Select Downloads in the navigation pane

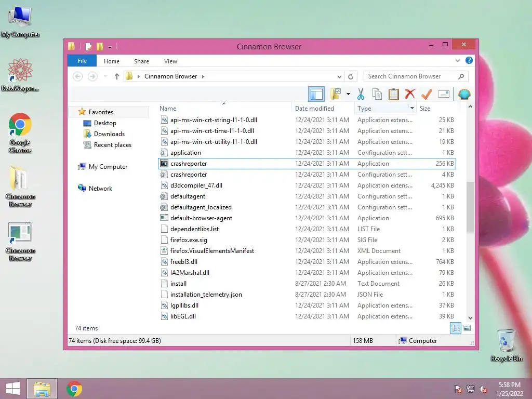coord(109,134)
